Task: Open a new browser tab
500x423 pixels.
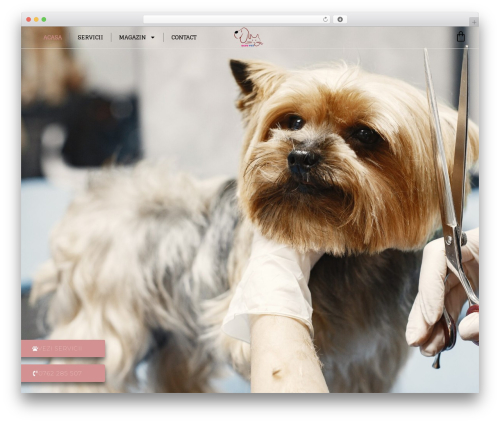Action: tap(474, 22)
